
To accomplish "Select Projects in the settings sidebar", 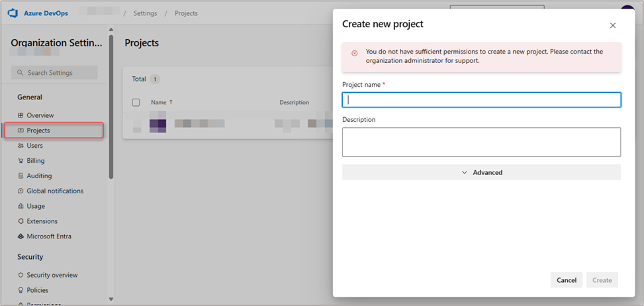I will [x=38, y=130].
